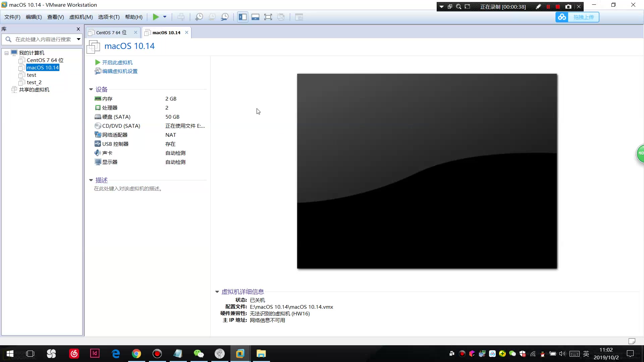The height and width of the screenshot is (362, 644).
Task: Close the 库 library panel
Action: coord(78,29)
